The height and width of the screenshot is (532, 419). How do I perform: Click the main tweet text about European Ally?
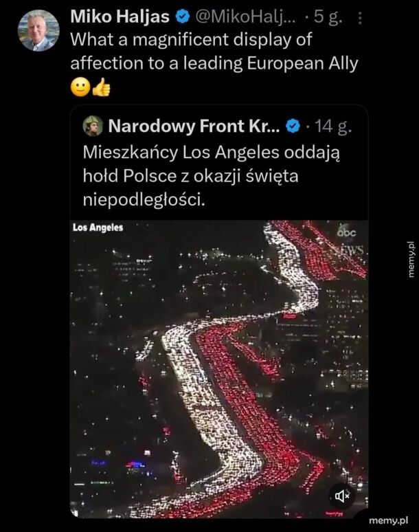214,52
